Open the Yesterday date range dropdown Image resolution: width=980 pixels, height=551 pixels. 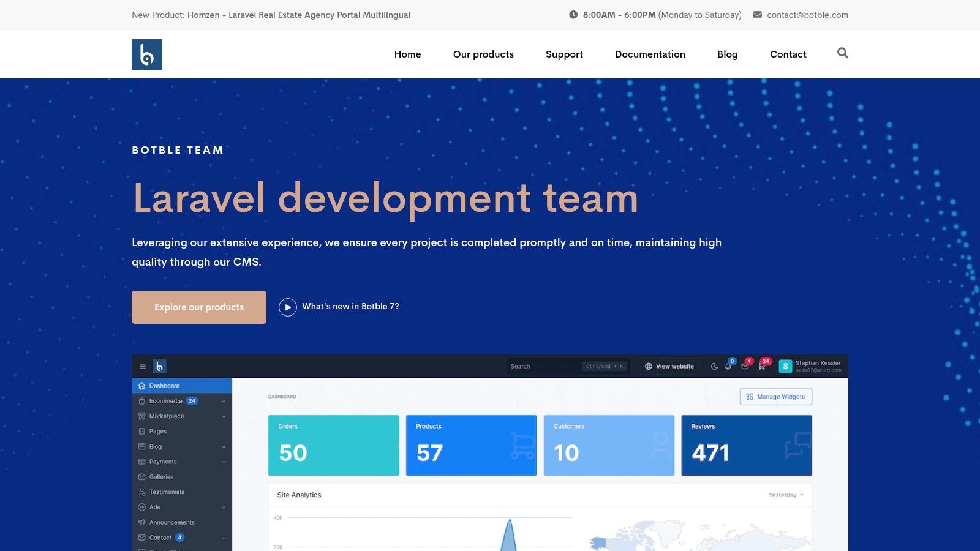pos(786,495)
